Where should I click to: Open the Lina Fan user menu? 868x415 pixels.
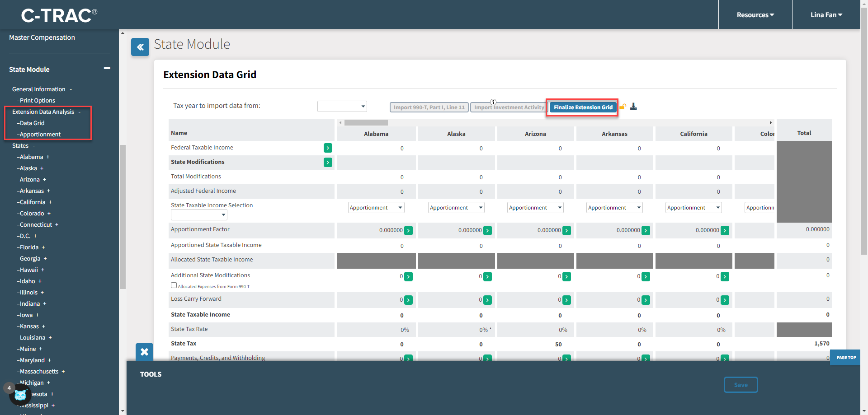(826, 15)
